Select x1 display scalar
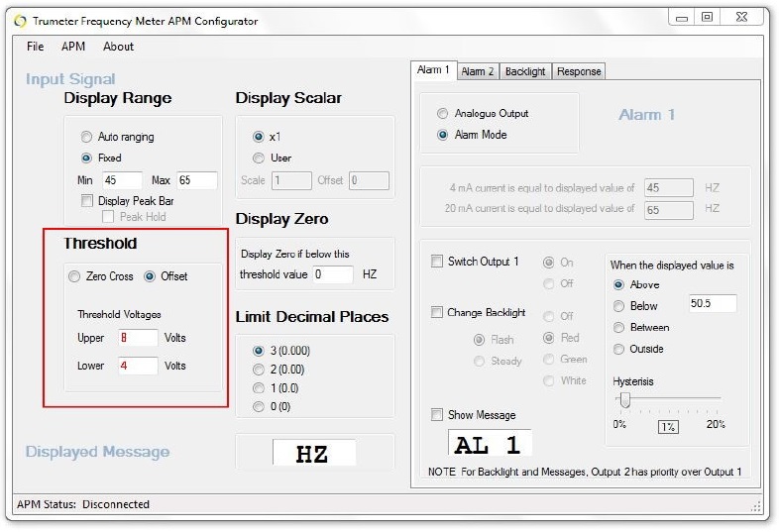Screen dimensions: 779x532 click(x=259, y=137)
